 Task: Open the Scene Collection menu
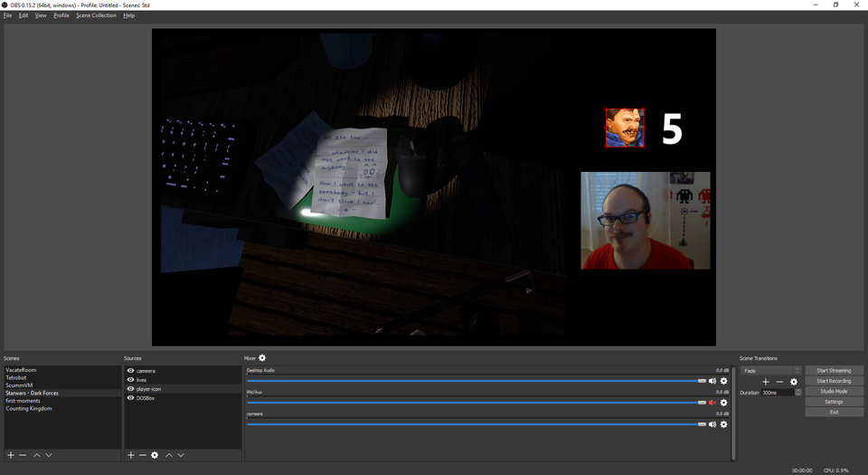tap(96, 15)
